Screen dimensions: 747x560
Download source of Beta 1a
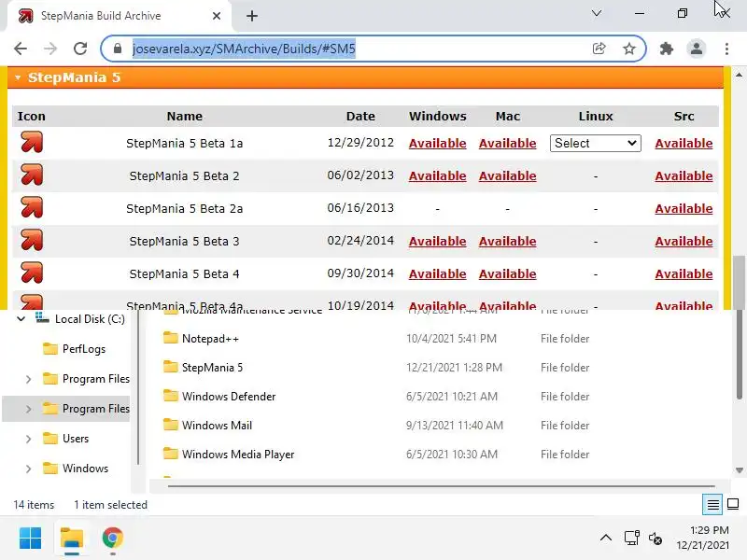coord(684,144)
